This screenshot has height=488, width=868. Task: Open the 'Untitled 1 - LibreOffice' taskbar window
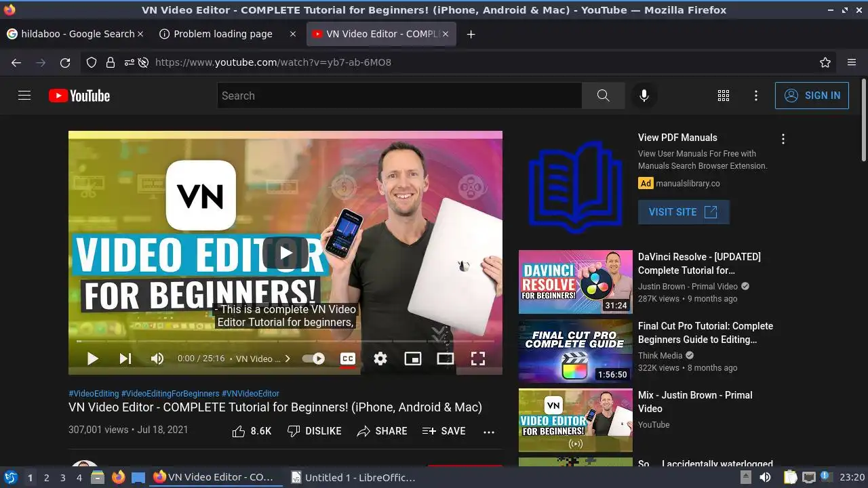coord(353,477)
